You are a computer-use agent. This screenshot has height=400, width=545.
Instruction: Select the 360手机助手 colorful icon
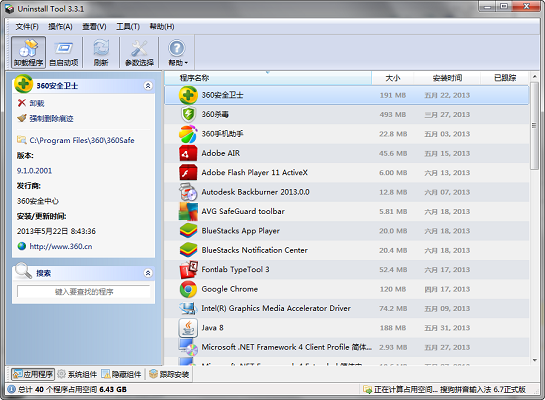[188, 134]
